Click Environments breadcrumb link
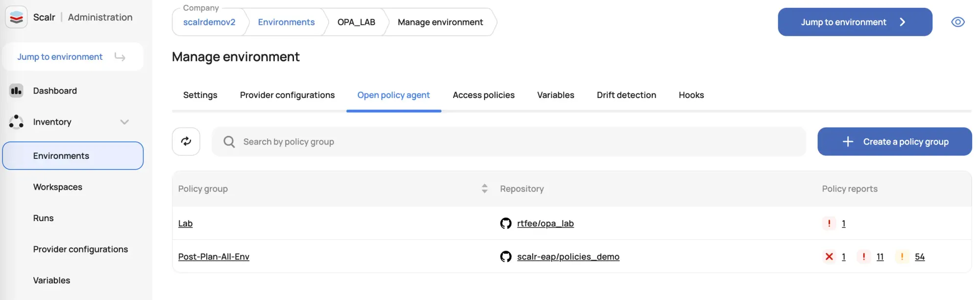 point(286,22)
